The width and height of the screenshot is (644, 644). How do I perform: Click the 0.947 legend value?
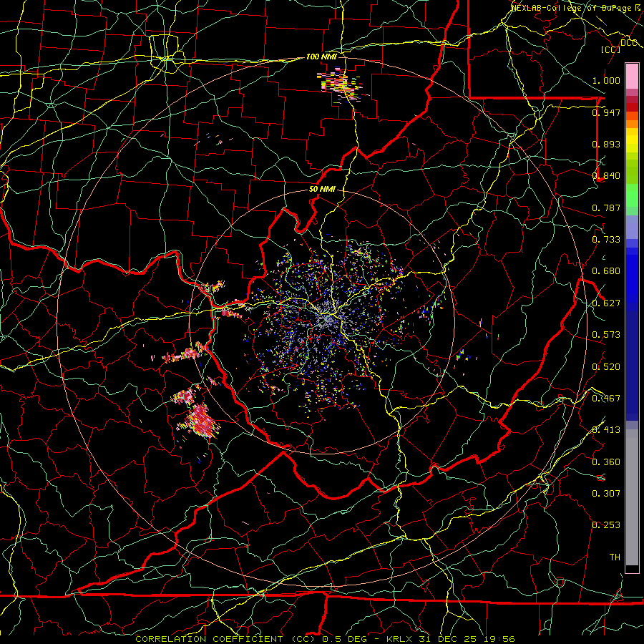tap(606, 112)
